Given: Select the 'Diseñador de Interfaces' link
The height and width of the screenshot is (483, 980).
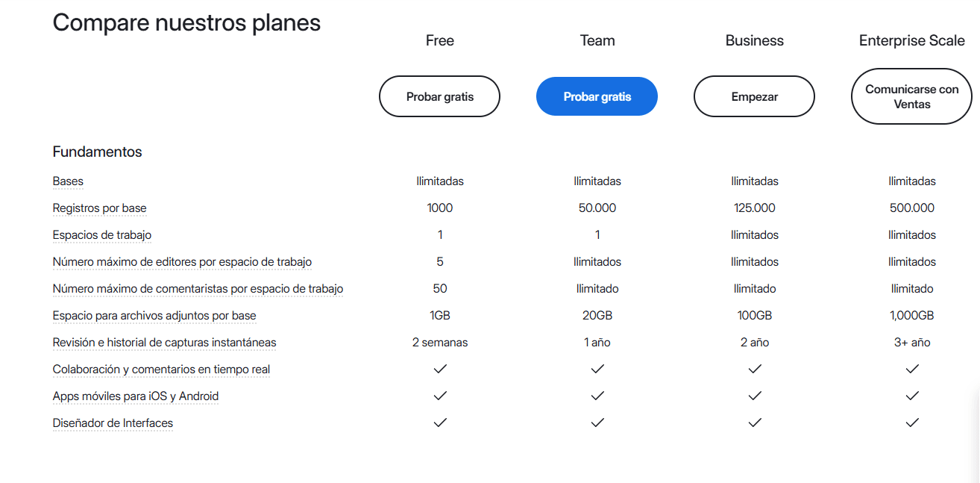Looking at the screenshot, I should click(113, 423).
